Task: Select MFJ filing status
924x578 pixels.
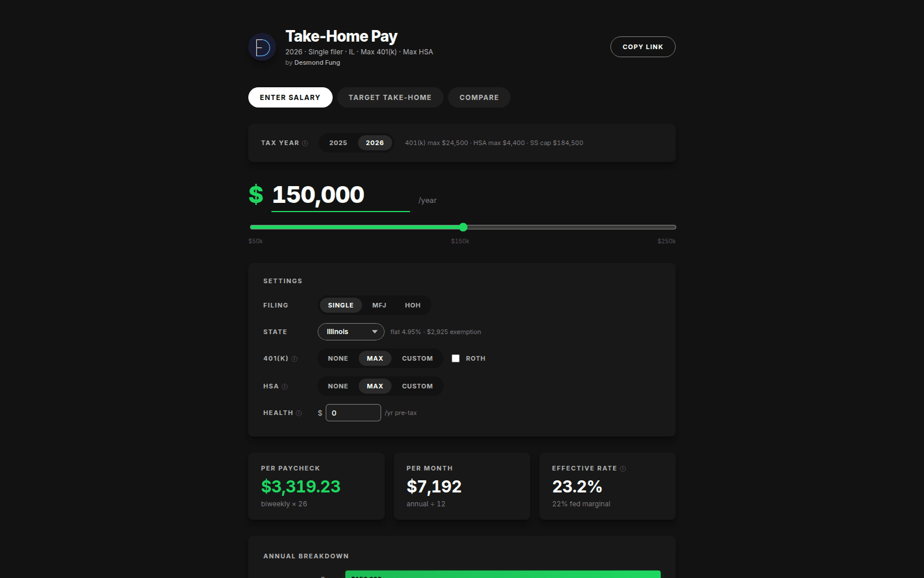Action: (x=379, y=305)
